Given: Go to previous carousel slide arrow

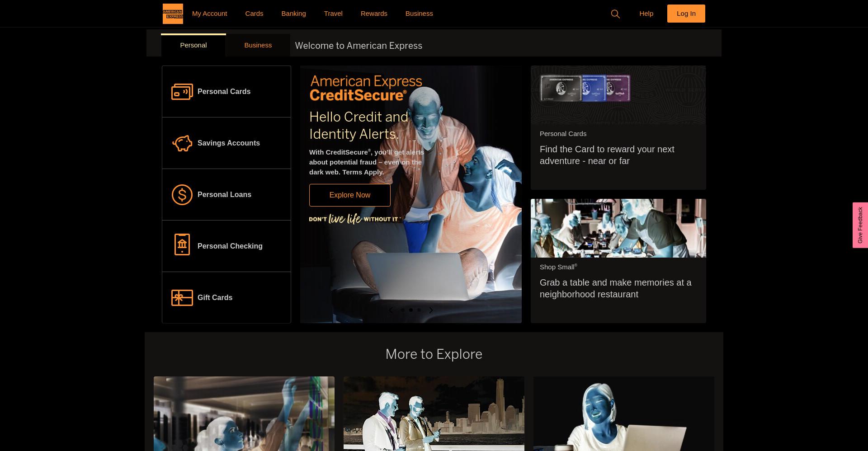Looking at the screenshot, I should tap(391, 310).
